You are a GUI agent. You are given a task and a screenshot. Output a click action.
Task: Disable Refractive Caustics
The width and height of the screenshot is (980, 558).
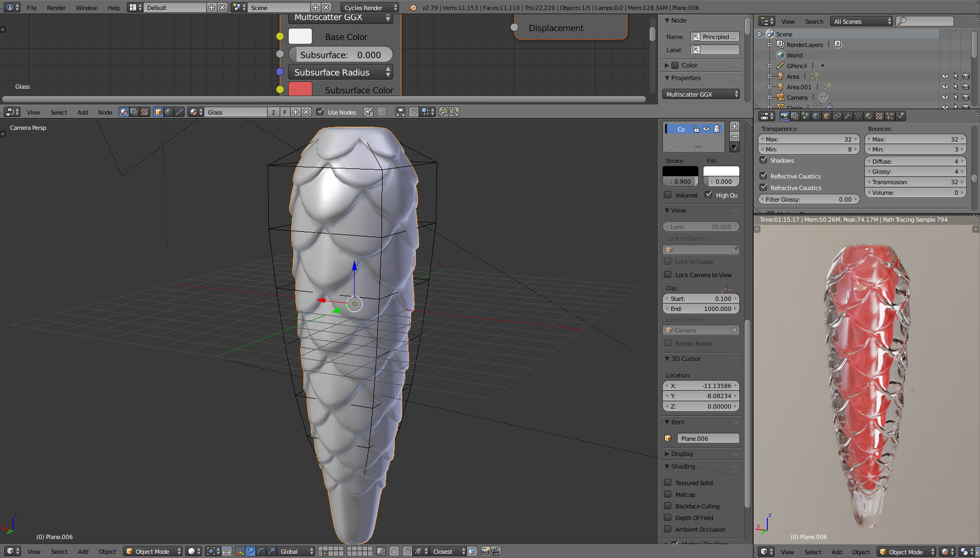pos(763,187)
